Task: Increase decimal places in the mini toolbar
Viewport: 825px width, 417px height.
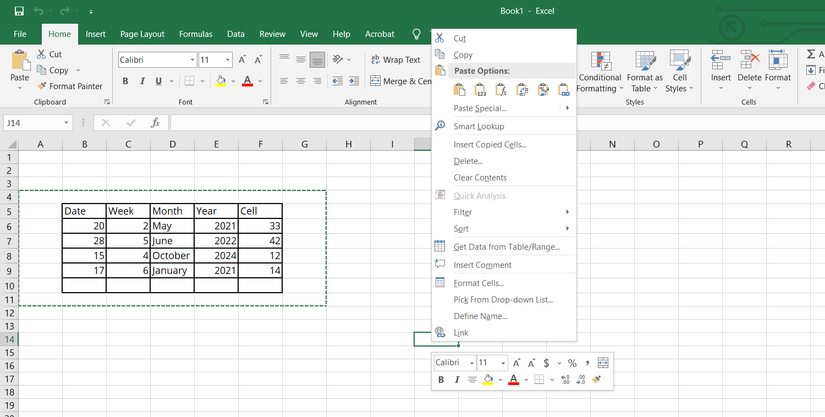Action: pos(564,380)
